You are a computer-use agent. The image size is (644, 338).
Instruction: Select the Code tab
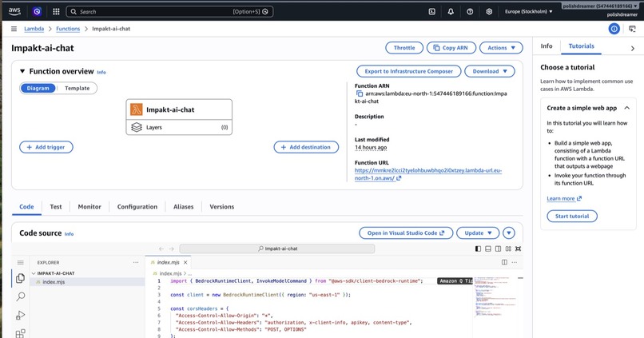(26, 207)
